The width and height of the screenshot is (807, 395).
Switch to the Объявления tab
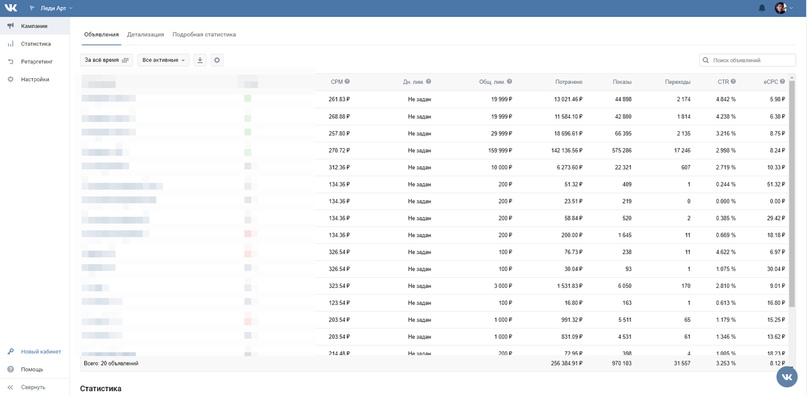click(101, 35)
